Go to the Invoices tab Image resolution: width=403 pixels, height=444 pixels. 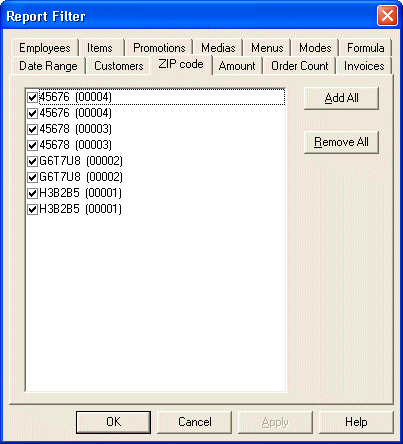364,66
